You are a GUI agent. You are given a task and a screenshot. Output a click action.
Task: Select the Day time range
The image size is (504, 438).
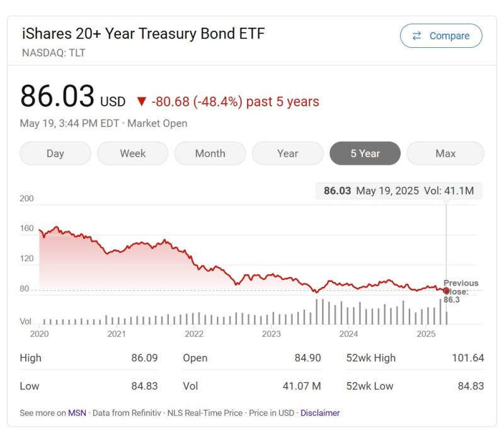(55, 154)
